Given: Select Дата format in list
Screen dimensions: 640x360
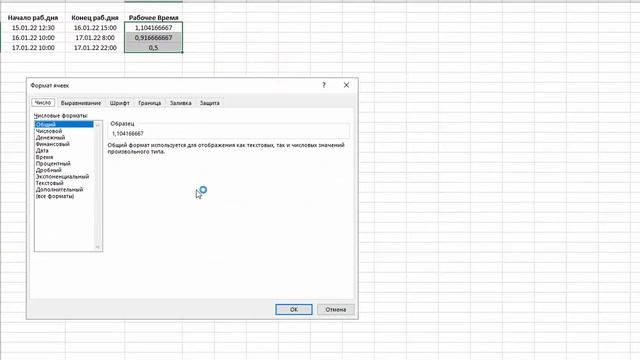Looking at the screenshot, I should pos(64,151).
